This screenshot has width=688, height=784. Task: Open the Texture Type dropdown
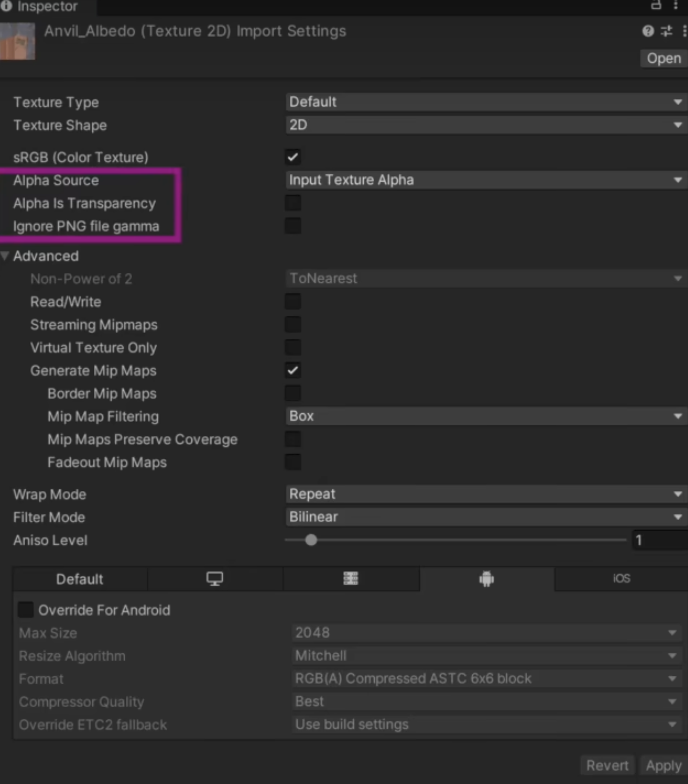pos(485,102)
